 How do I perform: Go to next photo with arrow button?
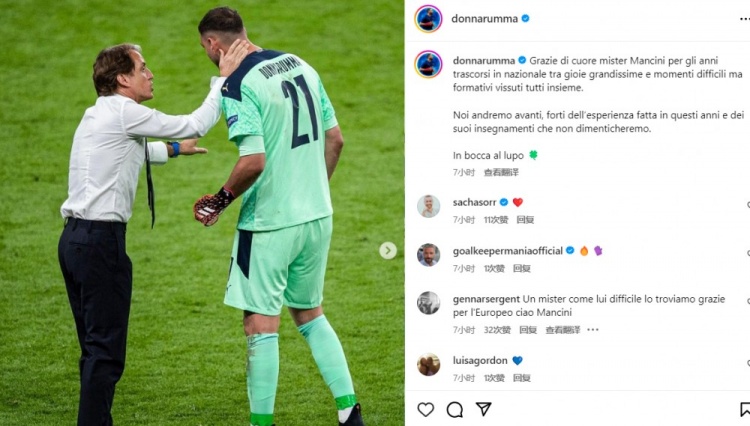pos(388,251)
